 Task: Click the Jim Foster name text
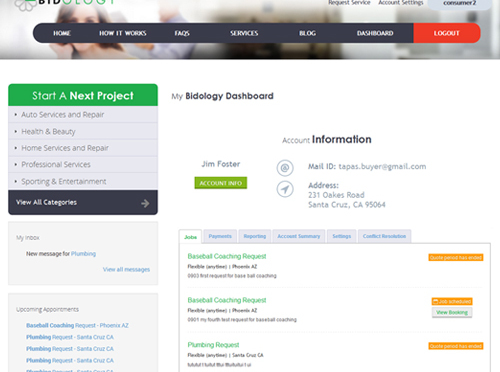point(221,164)
